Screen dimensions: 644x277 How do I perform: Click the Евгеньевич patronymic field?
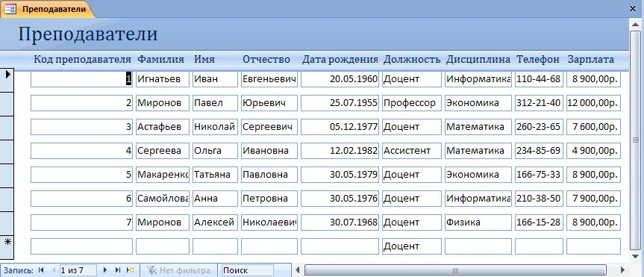(x=269, y=79)
